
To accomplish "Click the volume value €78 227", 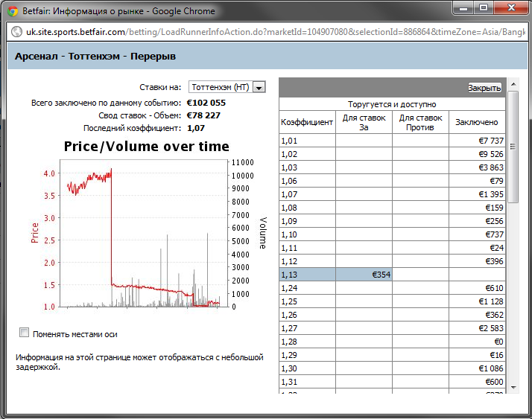I will [x=203, y=115].
